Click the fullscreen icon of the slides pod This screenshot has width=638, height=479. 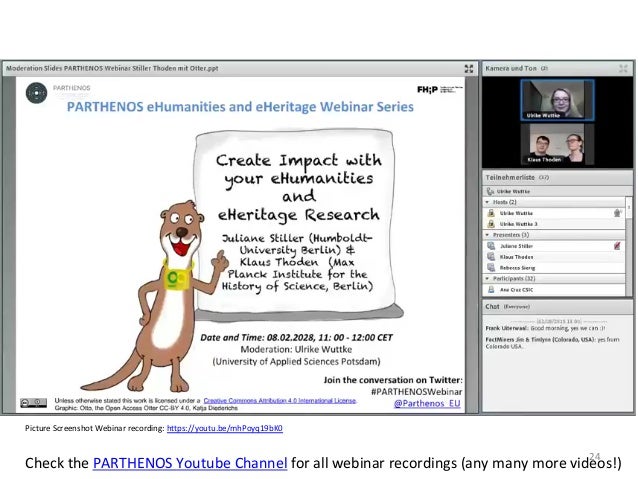tap(469, 68)
